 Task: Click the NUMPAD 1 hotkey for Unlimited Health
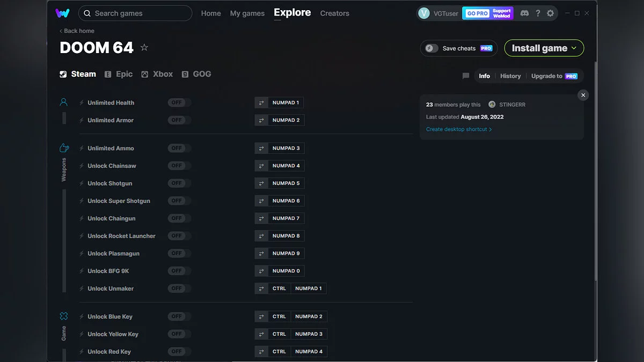point(286,102)
